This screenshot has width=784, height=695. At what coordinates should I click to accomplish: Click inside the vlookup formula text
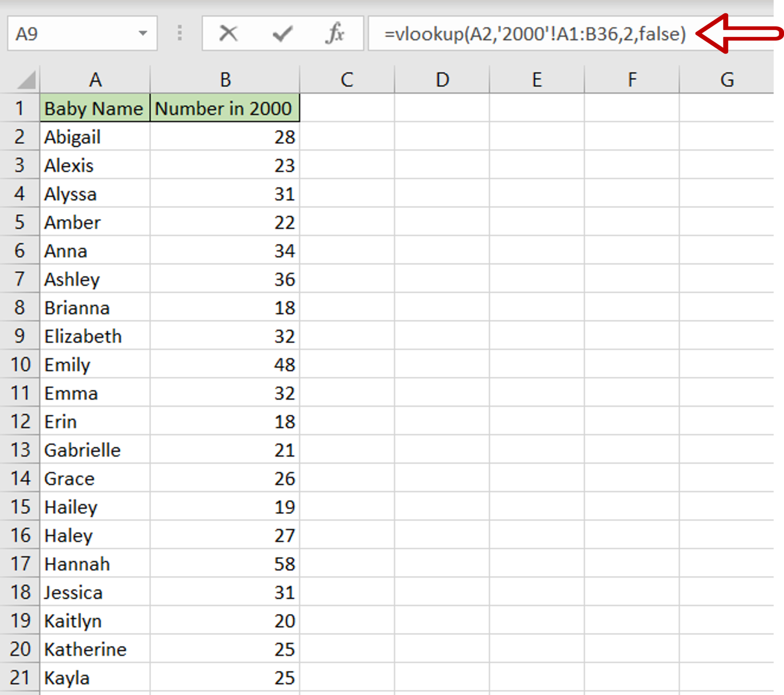(534, 34)
